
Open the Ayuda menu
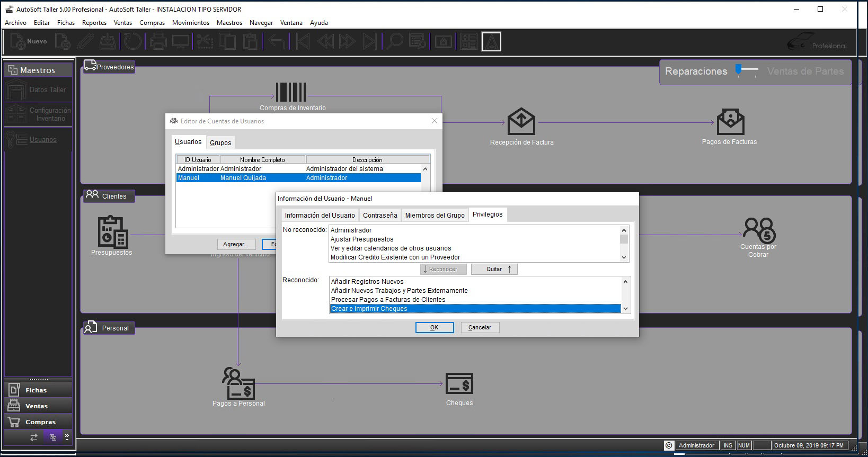(x=319, y=23)
